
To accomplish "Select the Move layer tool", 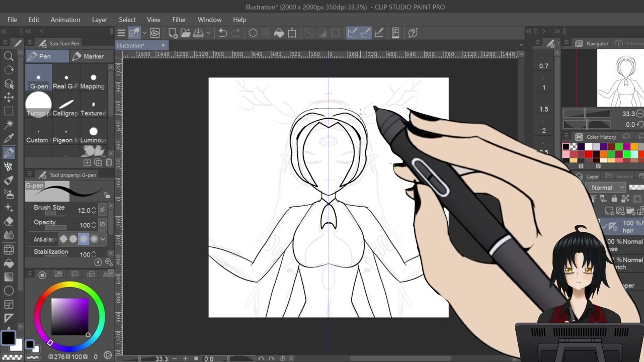I will pos(9,98).
